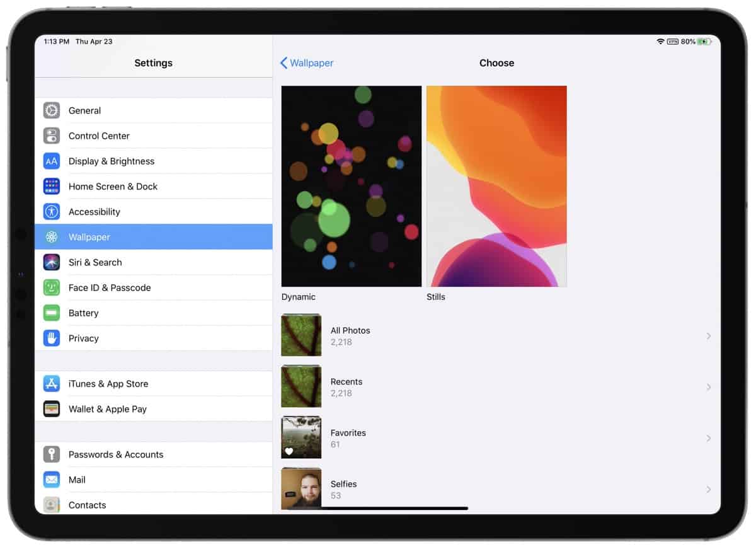
Task: Open Passwords & Accounts settings
Action: point(115,454)
